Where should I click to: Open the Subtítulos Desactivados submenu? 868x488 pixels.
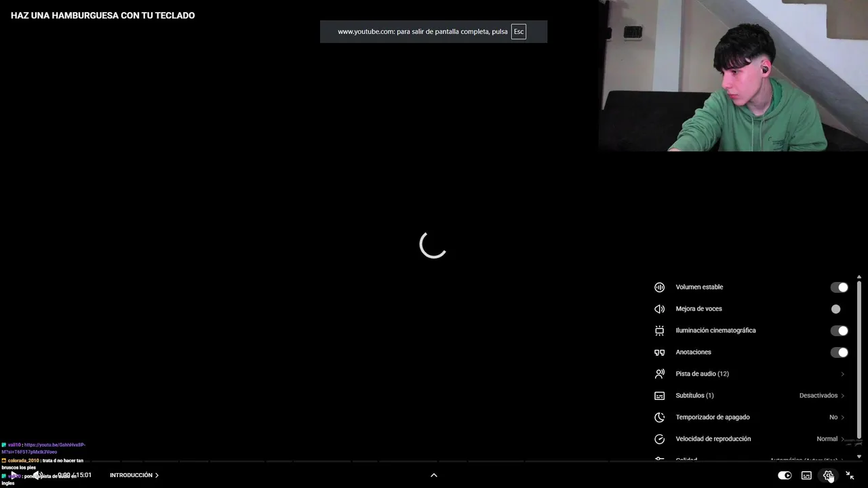(822, 396)
